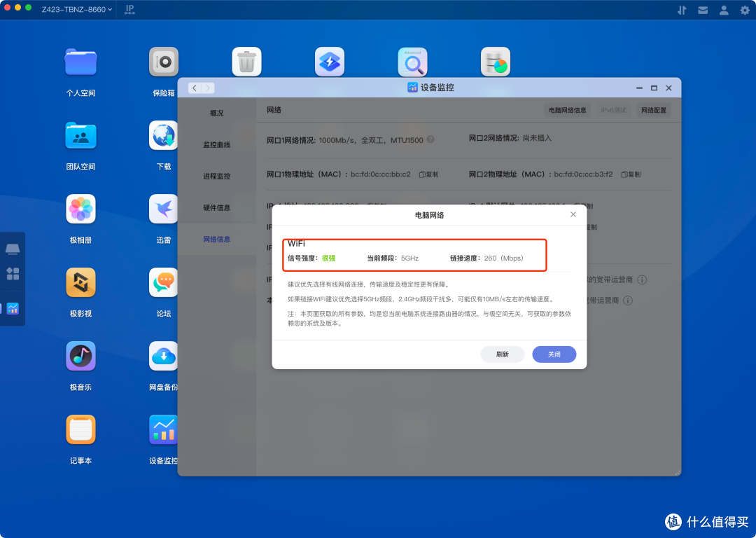Click the transfer arrows icon in top bar

[x=682, y=10]
